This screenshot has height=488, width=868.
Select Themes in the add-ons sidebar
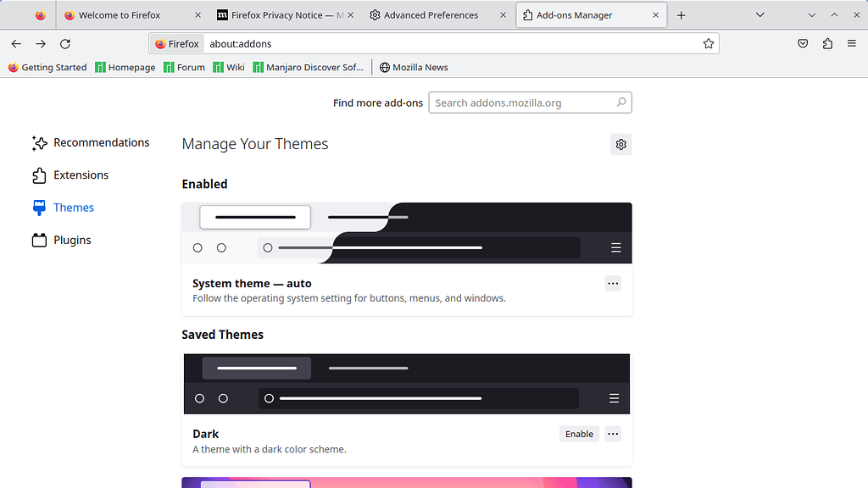click(x=73, y=207)
